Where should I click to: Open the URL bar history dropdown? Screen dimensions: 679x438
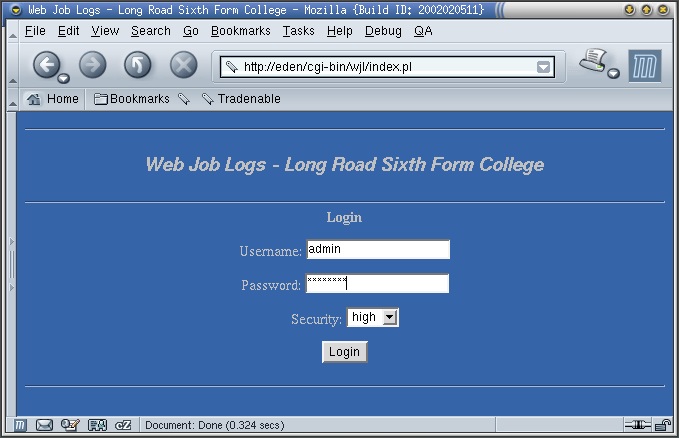pyautogui.click(x=543, y=67)
